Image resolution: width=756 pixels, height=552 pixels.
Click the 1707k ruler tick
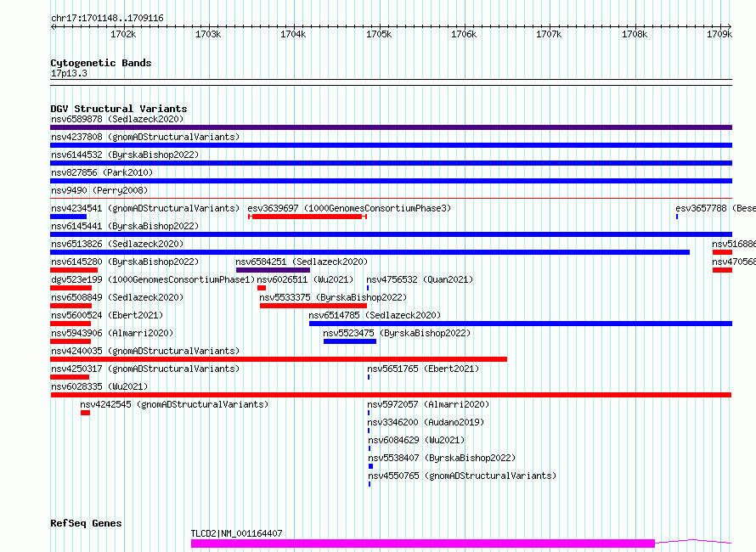(x=549, y=34)
